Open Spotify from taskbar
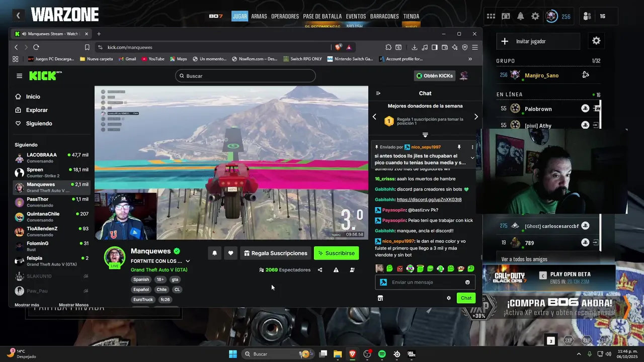The width and height of the screenshot is (644, 362). coord(382,354)
